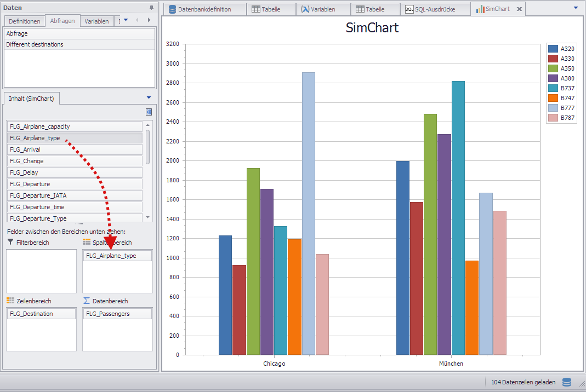The width and height of the screenshot is (586, 392).
Task: Click the field list layout icon
Action: pyautogui.click(x=149, y=112)
